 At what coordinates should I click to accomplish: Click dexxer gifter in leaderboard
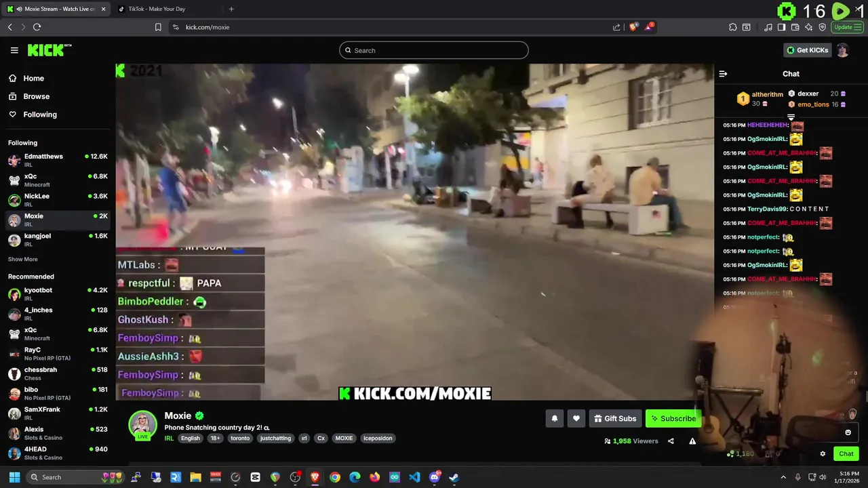tap(808, 94)
